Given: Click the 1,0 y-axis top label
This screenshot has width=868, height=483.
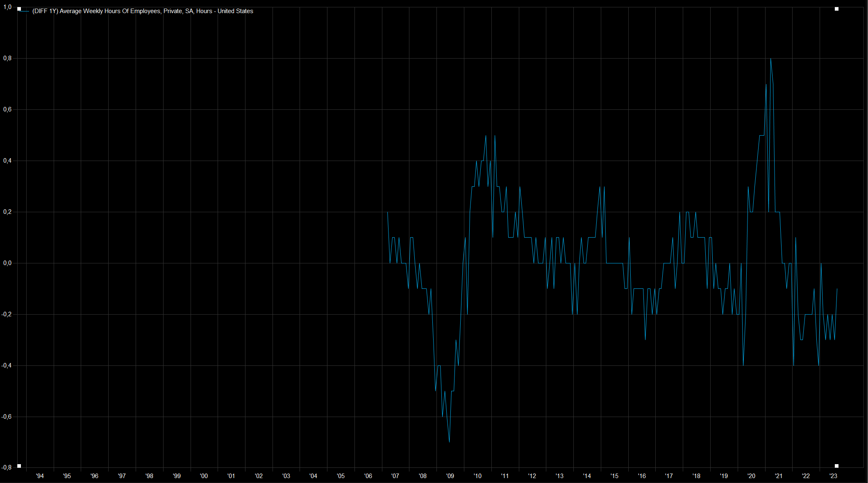Looking at the screenshot, I should pyautogui.click(x=7, y=7).
